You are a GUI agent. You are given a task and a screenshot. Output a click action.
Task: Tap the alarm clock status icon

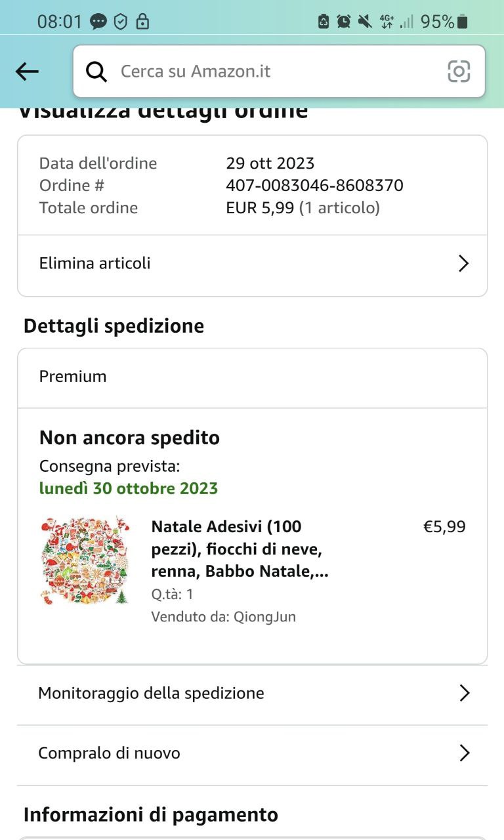(x=344, y=22)
